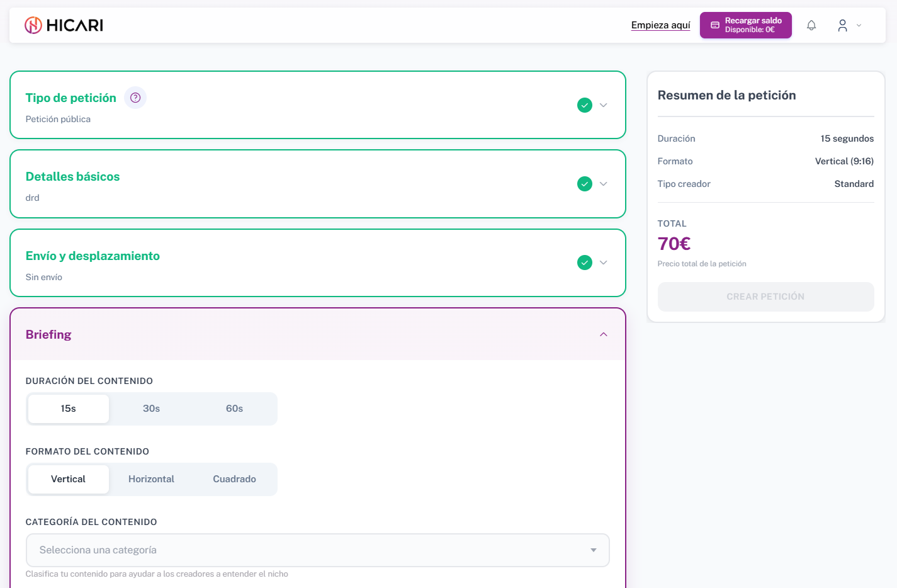897x588 pixels.
Task: Open the notifications bell
Action: pos(811,25)
